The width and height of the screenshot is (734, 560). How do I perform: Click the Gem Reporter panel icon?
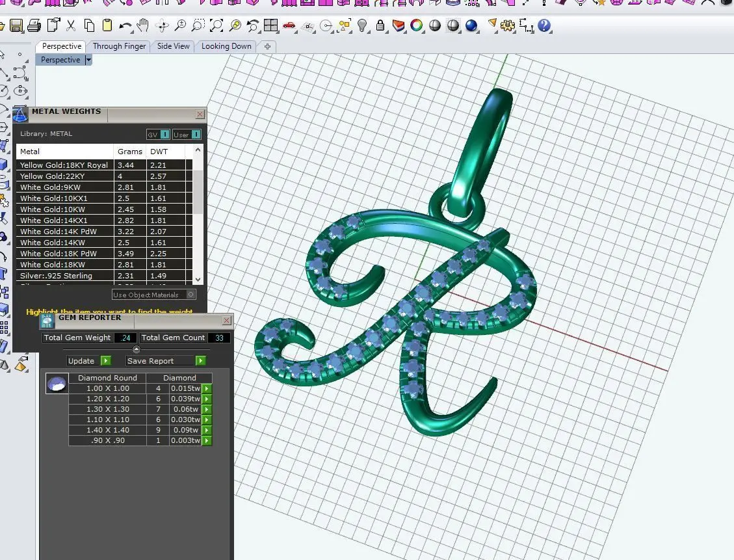point(47,321)
